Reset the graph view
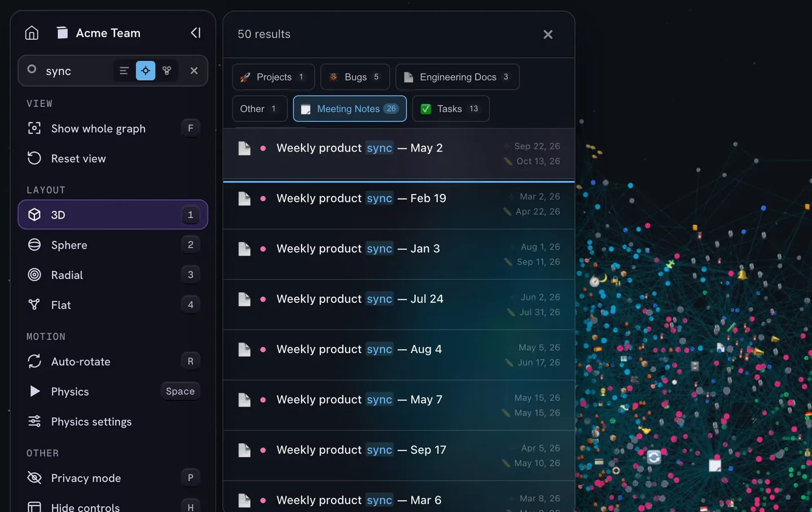This screenshot has height=512, width=812. (113, 158)
